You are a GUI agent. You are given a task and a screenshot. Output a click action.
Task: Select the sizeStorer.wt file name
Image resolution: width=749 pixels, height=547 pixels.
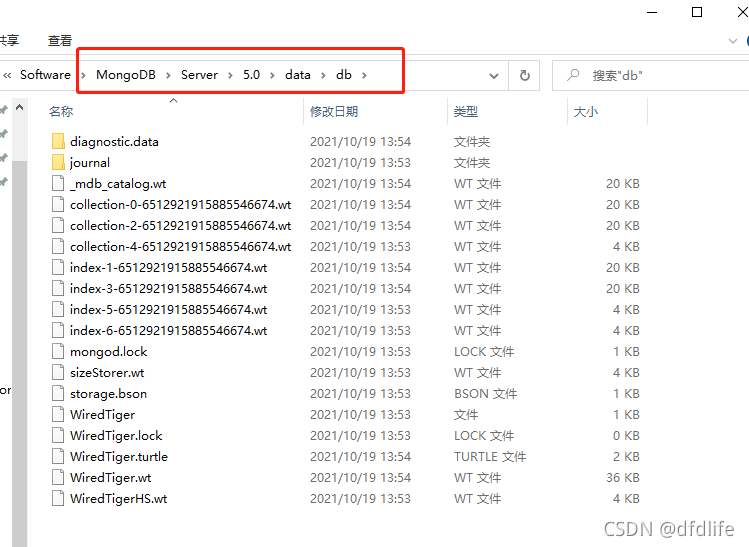tap(107, 373)
